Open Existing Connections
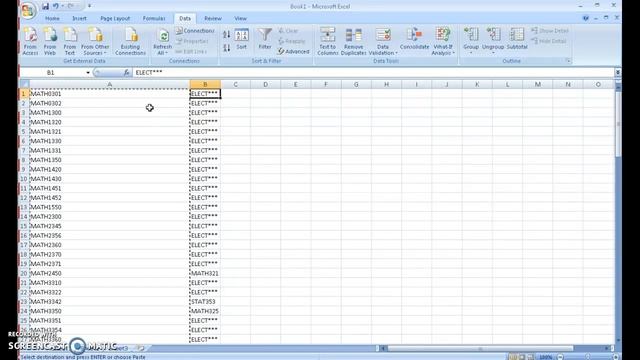Screen dimensions: 640x360 pos(130,41)
